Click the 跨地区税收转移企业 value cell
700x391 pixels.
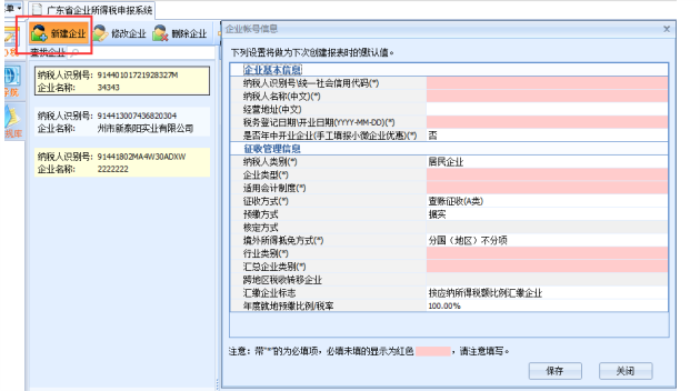tap(547, 280)
